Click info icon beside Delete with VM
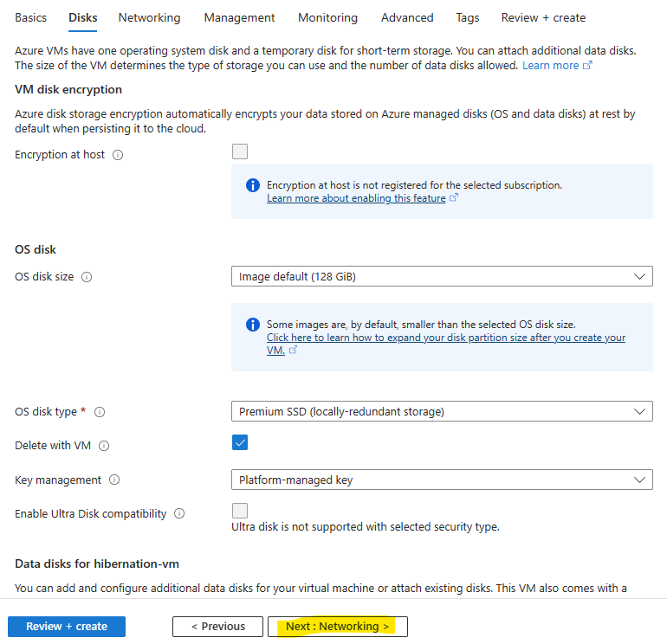Image resolution: width=667 pixels, height=644 pixels. [104, 446]
